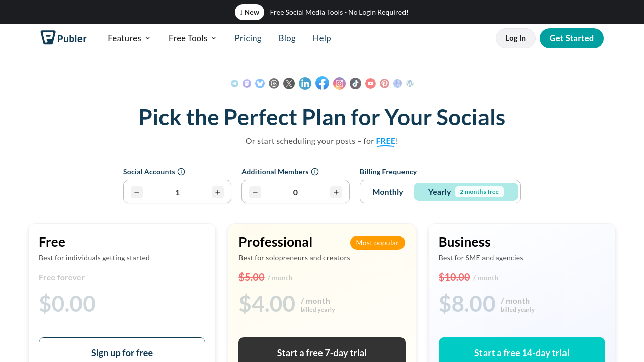644x362 pixels.
Task: Click the TikTok icon
Action: [355, 84]
